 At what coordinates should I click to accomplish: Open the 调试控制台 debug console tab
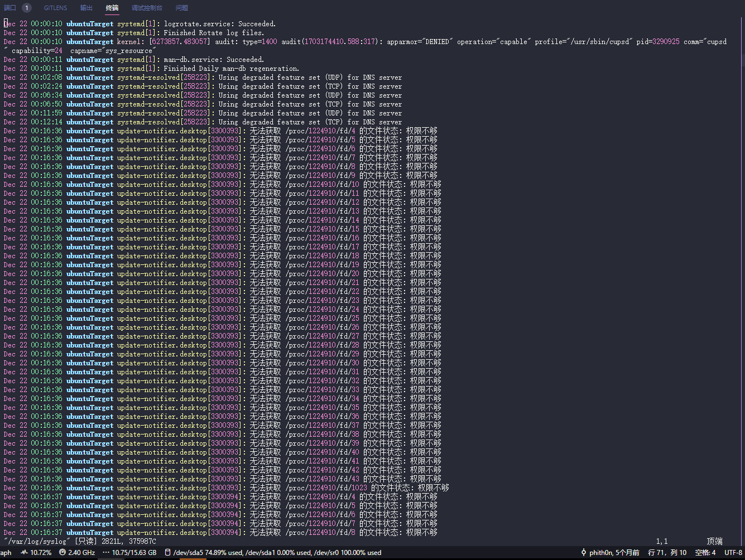[x=147, y=8]
